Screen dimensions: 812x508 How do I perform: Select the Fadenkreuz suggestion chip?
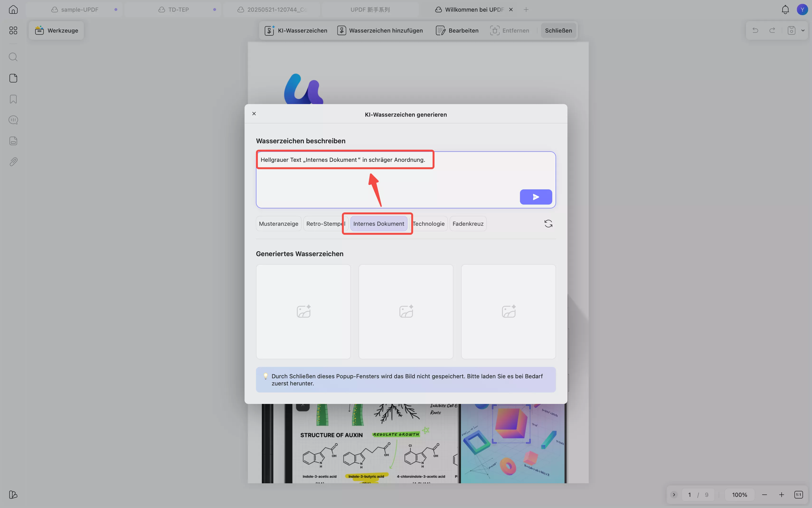click(x=467, y=224)
